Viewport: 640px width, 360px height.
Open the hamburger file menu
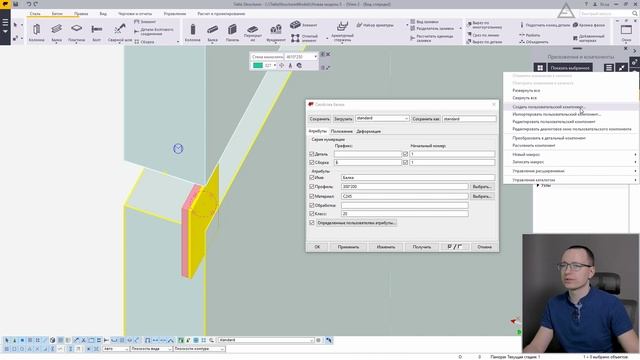tap(5, 25)
